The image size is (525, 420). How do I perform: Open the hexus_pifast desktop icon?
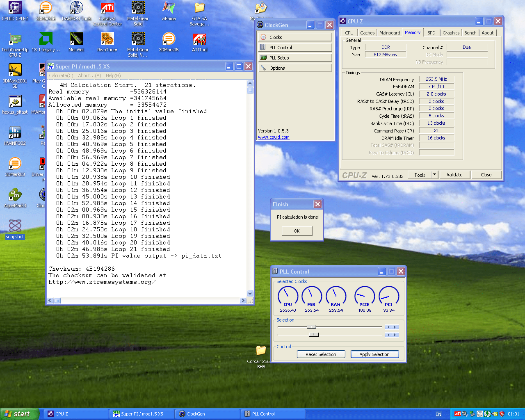[x=15, y=105]
